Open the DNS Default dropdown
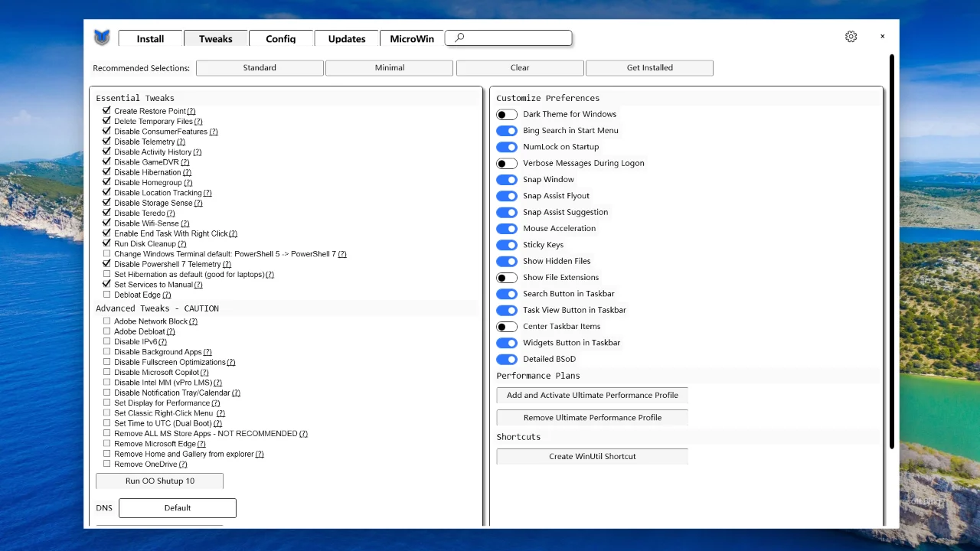The image size is (980, 551). 178,508
